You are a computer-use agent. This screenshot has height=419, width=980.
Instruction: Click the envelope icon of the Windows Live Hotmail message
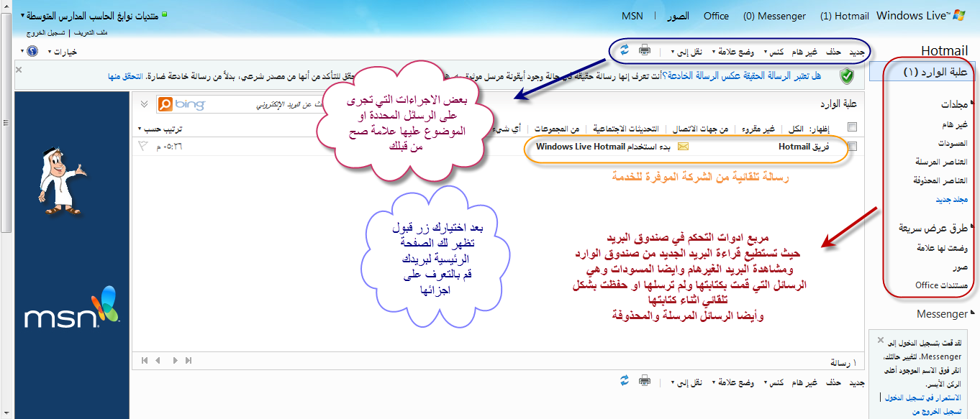coord(683,147)
